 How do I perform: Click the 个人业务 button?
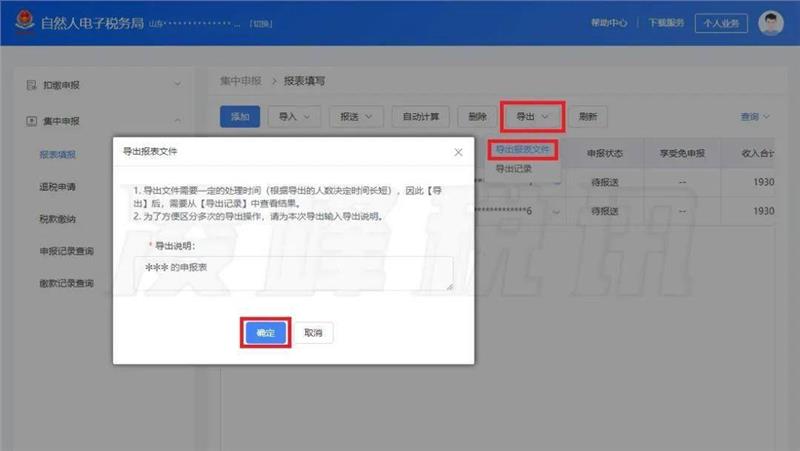(x=721, y=23)
